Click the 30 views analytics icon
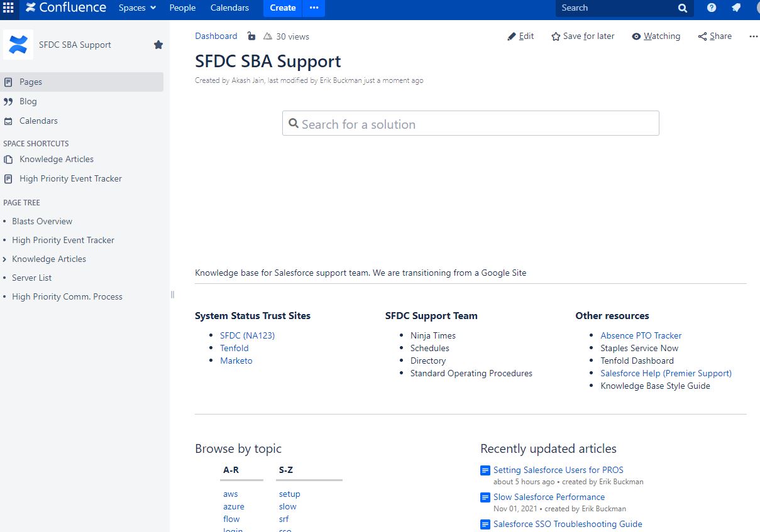This screenshot has height=532, width=760. [268, 36]
